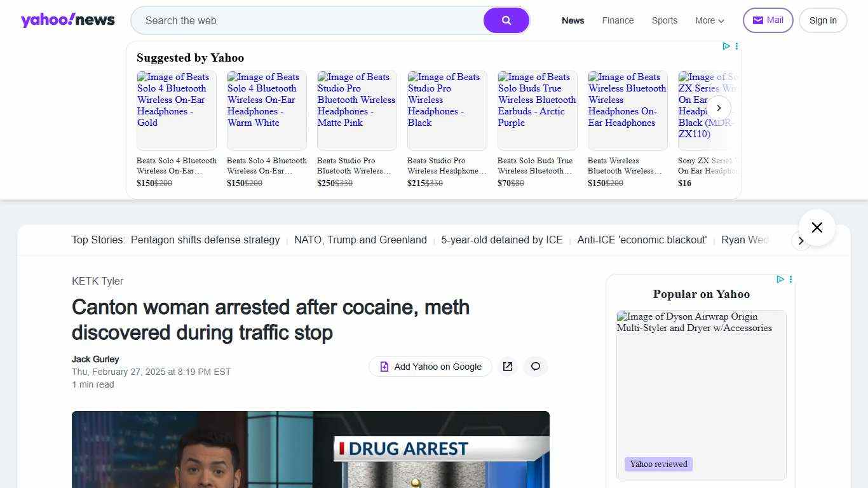Open the Beats Studio Pro Matte Pink listing
Viewport: 868px width, 488px height.
click(x=356, y=111)
